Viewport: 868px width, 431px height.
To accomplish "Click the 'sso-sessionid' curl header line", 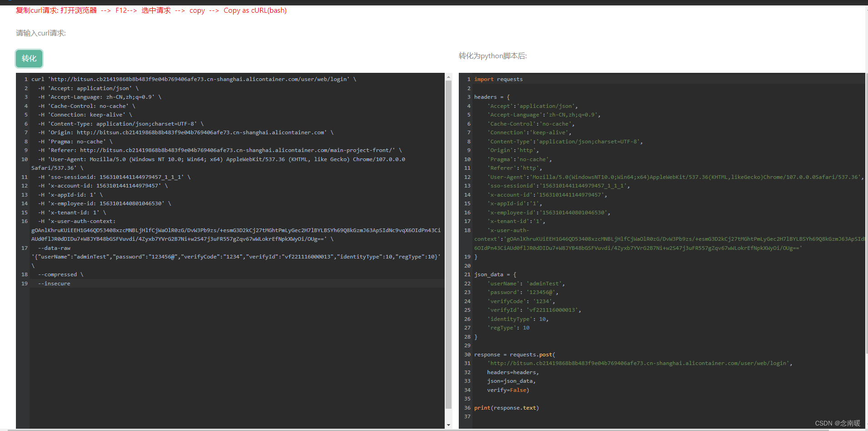I will coord(114,177).
